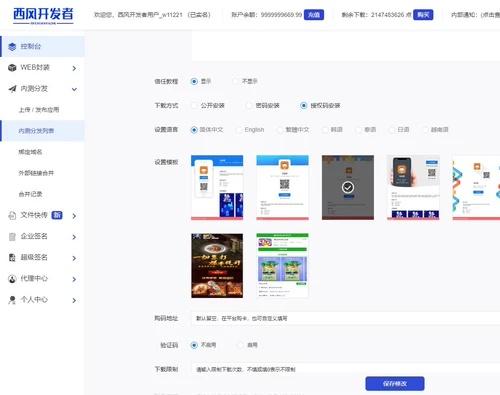Choose 密码安装 download method
The height and width of the screenshot is (395, 500).
tap(249, 105)
